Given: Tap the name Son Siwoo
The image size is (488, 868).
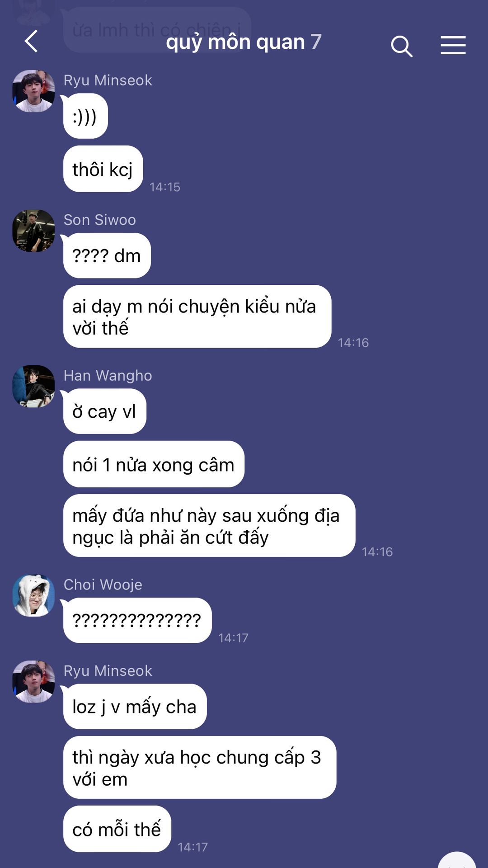Looking at the screenshot, I should tap(99, 220).
